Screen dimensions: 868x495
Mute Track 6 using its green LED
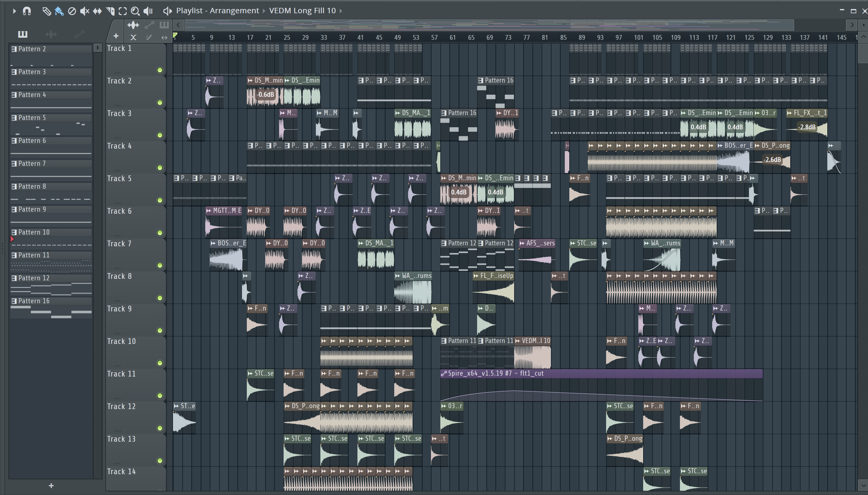[x=160, y=233]
